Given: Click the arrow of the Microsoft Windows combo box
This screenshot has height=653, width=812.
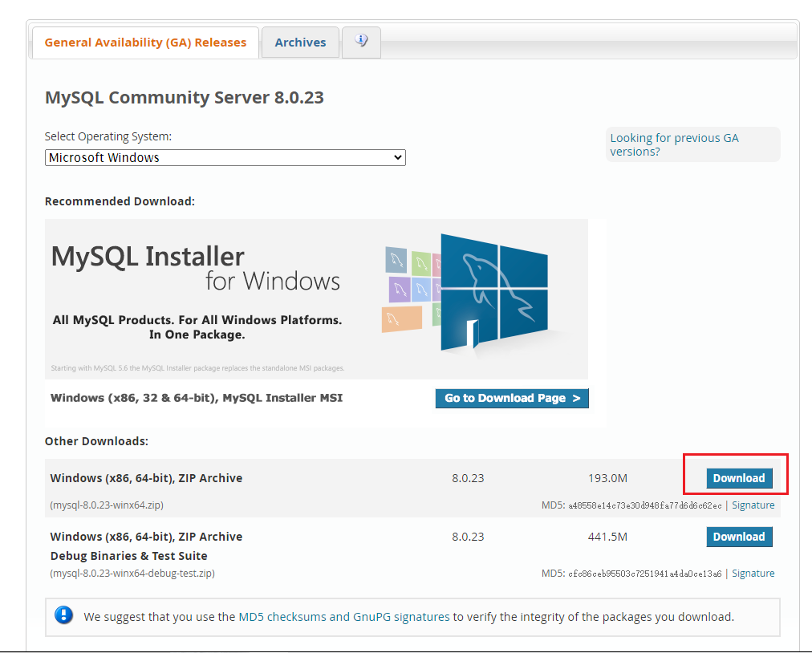Looking at the screenshot, I should click(x=397, y=158).
